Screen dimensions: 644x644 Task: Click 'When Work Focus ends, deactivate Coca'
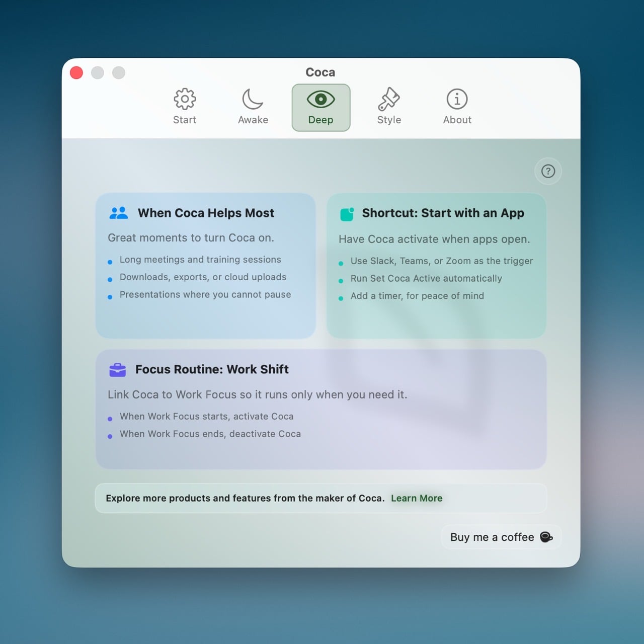(x=210, y=434)
